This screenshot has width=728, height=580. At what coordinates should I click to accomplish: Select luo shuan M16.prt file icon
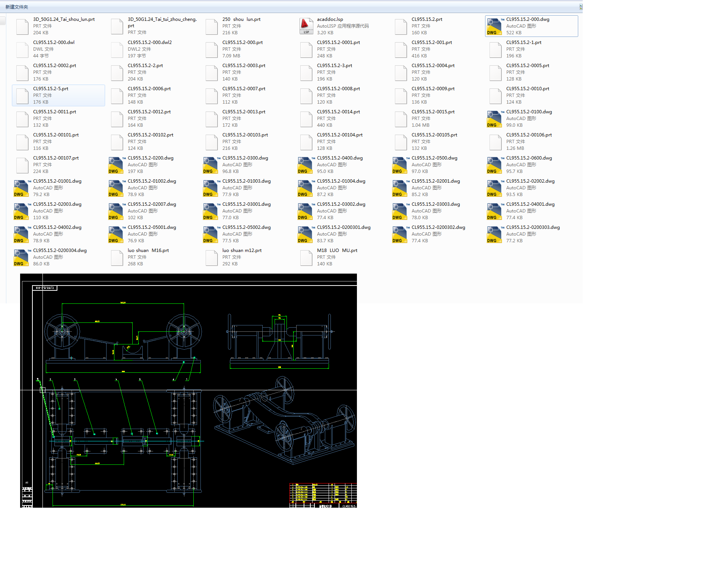pos(117,257)
